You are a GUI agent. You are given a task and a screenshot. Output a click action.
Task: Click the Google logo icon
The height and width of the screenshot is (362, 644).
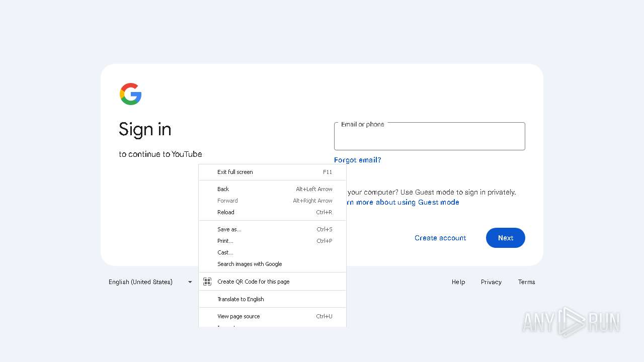pyautogui.click(x=130, y=94)
